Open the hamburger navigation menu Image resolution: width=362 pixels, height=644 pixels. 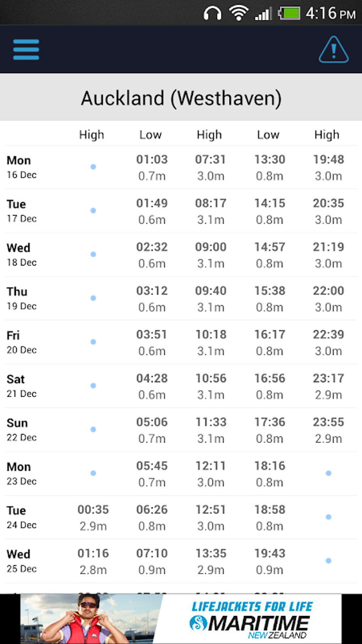[26, 49]
